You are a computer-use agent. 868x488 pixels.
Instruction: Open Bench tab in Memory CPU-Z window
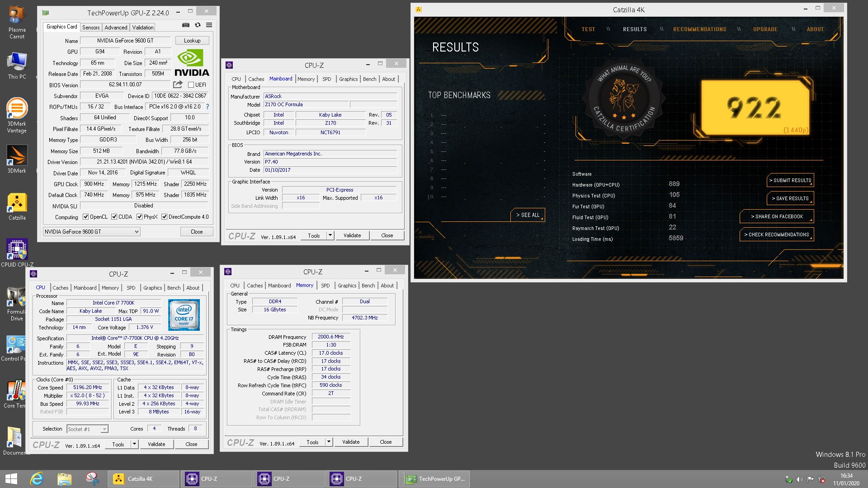coord(368,286)
